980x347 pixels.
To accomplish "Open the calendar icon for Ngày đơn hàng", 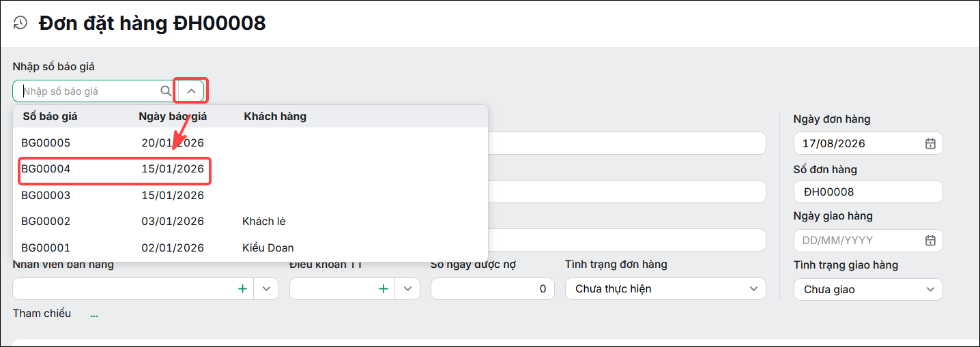I will pos(929,144).
